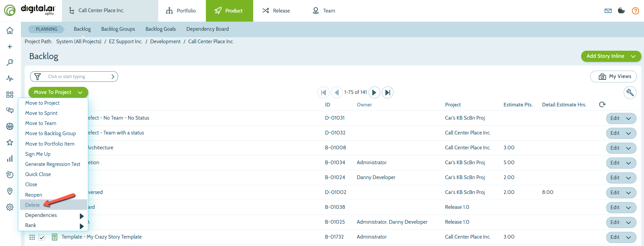
Task: Expand Edit dropdown arrow for D-01031 row
Action: pyautogui.click(x=628, y=118)
